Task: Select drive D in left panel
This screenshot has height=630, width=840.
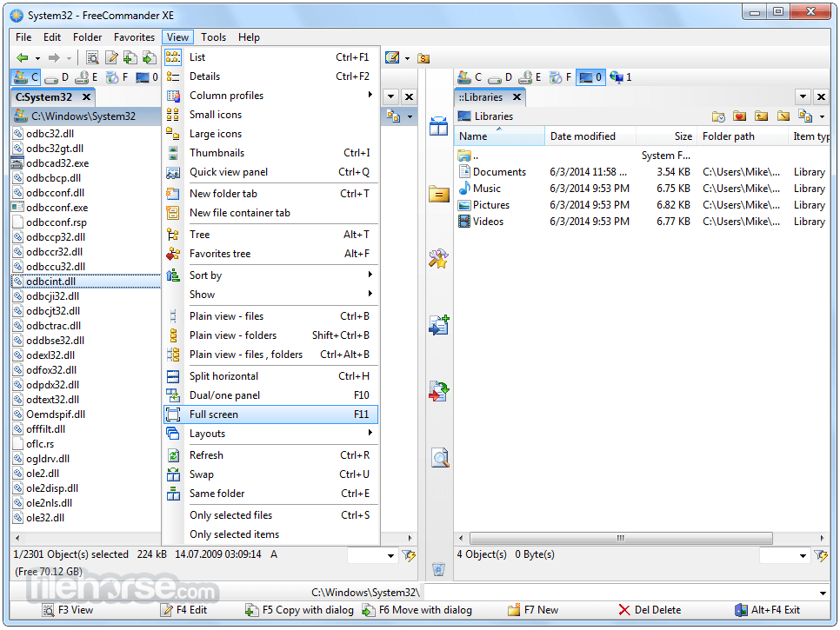Action: (x=57, y=77)
